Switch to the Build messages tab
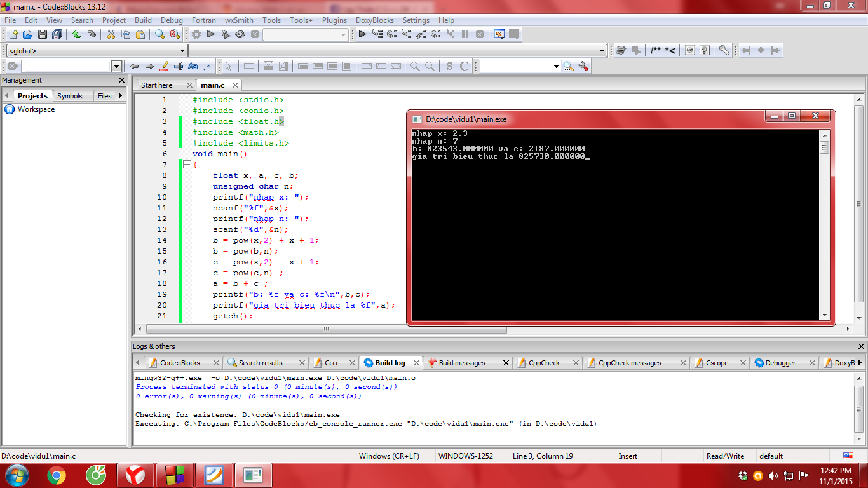This screenshot has width=868, height=488. [x=461, y=363]
